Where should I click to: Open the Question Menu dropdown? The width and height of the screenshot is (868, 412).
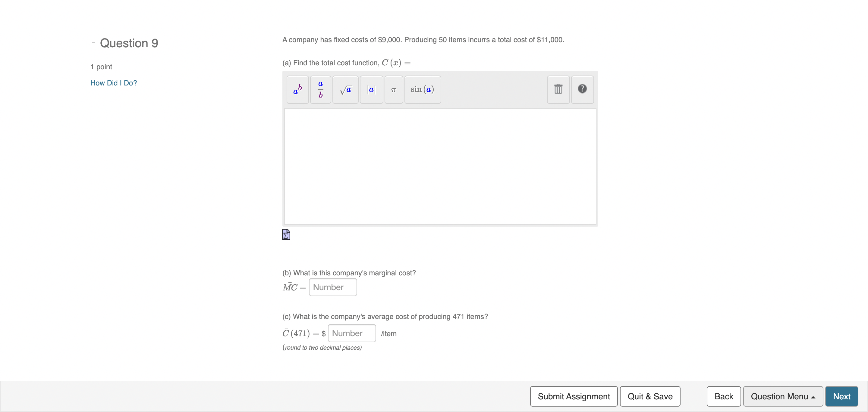pyautogui.click(x=783, y=396)
